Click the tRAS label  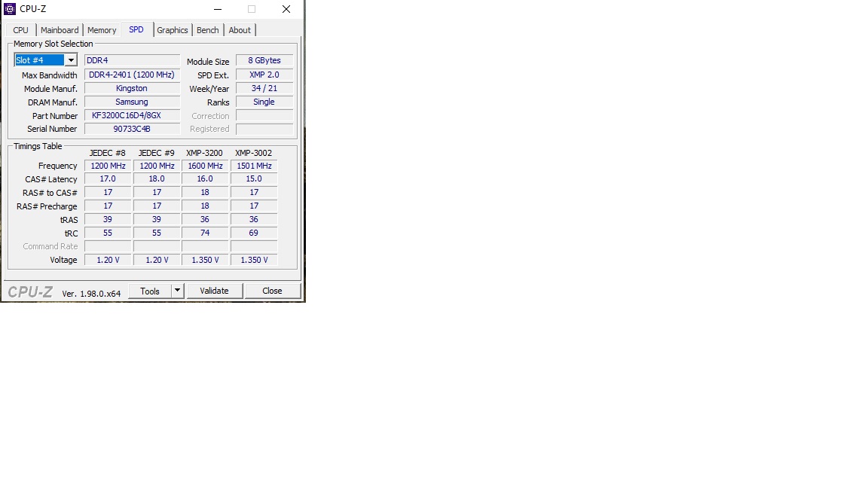pos(69,220)
